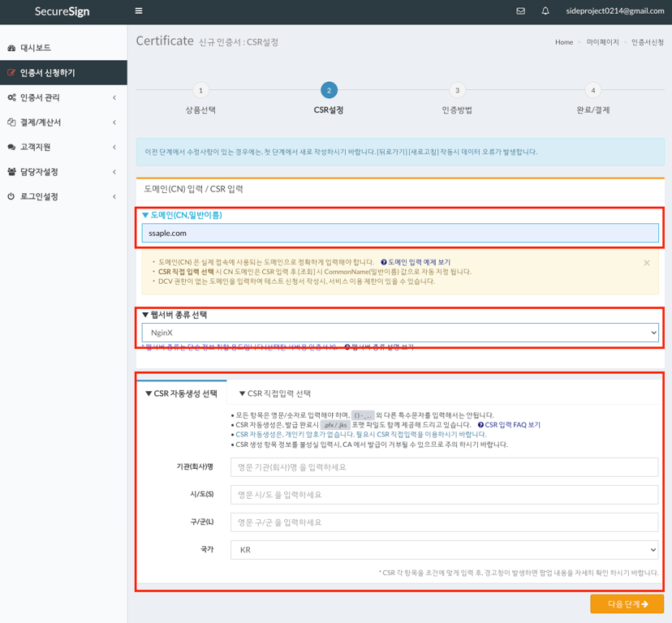Click the 상품선택 step label

tap(200, 110)
